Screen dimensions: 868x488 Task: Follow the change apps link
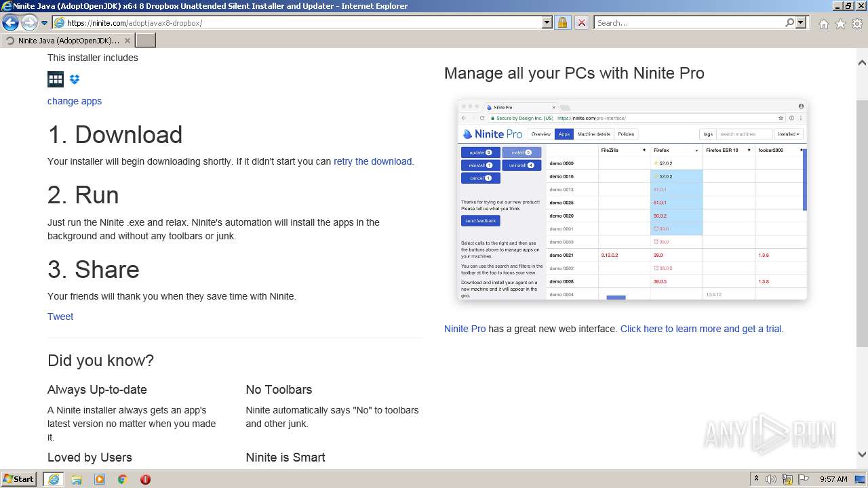coord(75,101)
